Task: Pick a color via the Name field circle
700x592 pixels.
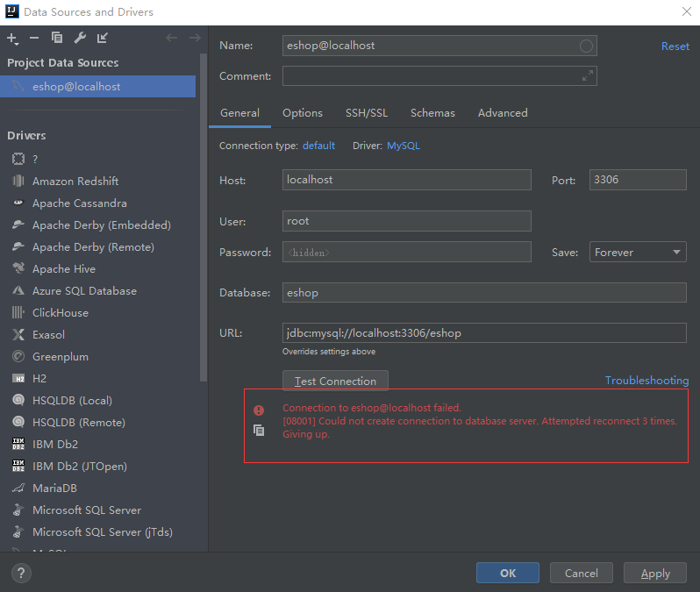Action: coord(586,46)
